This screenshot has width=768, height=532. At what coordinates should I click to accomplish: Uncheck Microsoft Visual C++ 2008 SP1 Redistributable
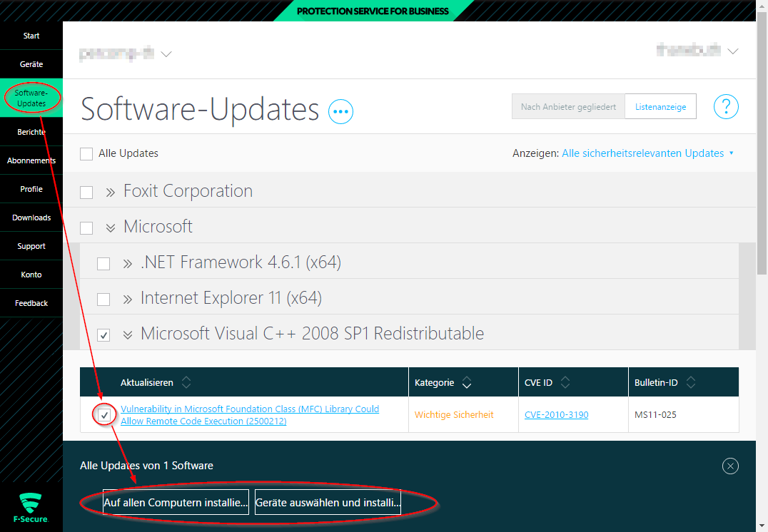(103, 334)
